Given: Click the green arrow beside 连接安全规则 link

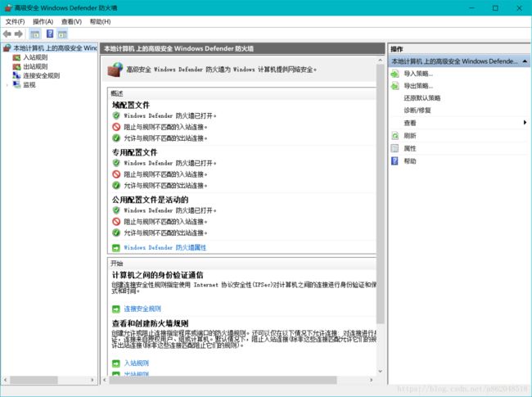Looking at the screenshot, I should click(x=116, y=309).
